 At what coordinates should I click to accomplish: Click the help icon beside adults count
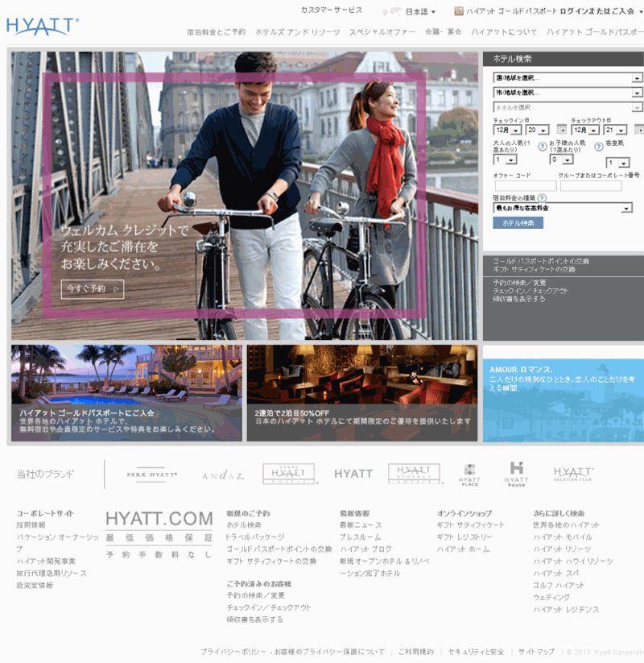[543, 146]
